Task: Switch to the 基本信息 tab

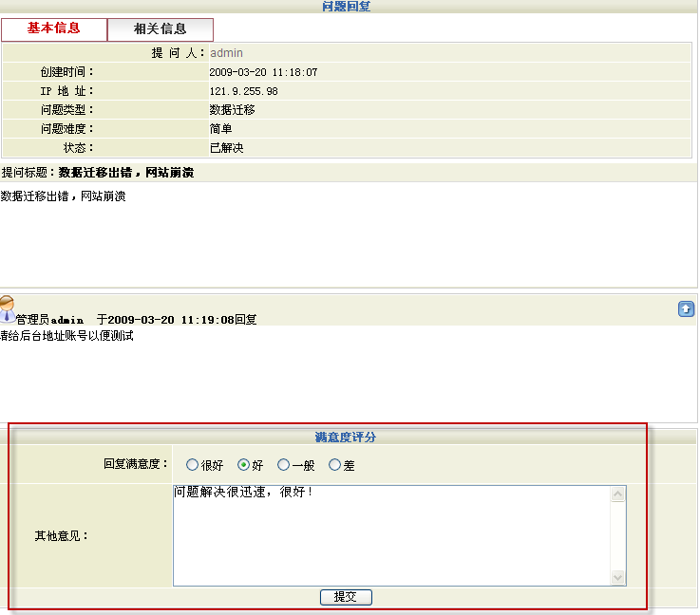Action: (x=54, y=28)
